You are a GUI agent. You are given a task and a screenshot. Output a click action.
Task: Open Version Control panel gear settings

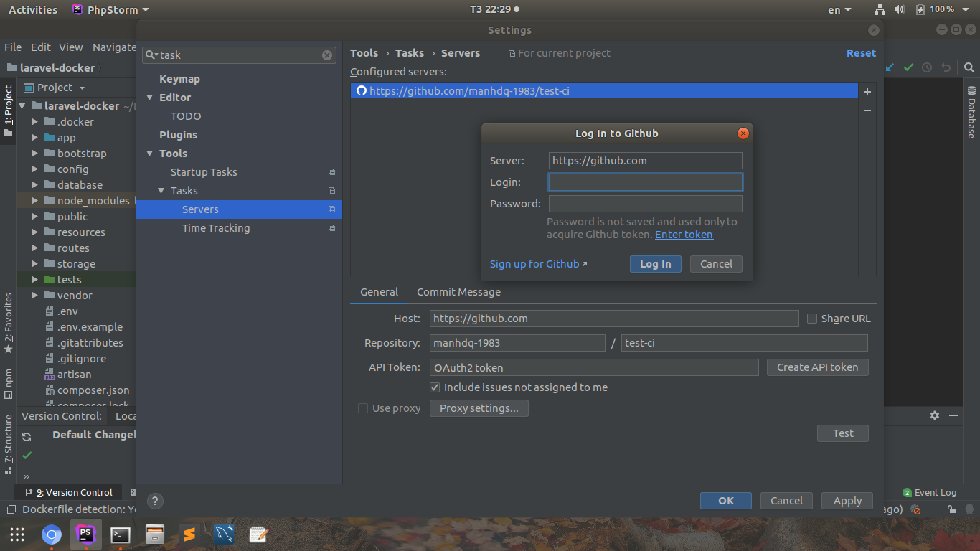(x=935, y=415)
